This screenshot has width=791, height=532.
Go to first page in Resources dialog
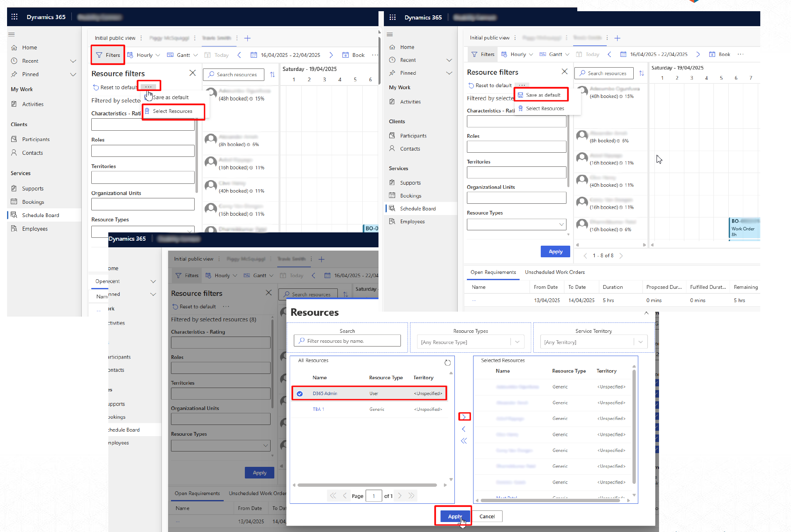333,495
